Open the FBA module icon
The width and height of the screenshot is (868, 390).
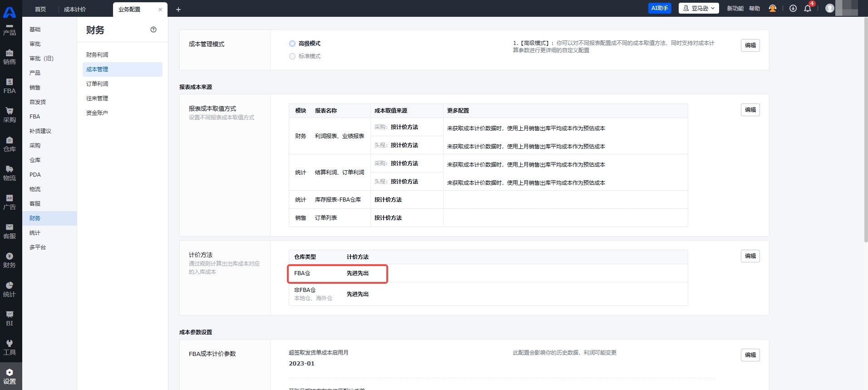click(x=10, y=86)
